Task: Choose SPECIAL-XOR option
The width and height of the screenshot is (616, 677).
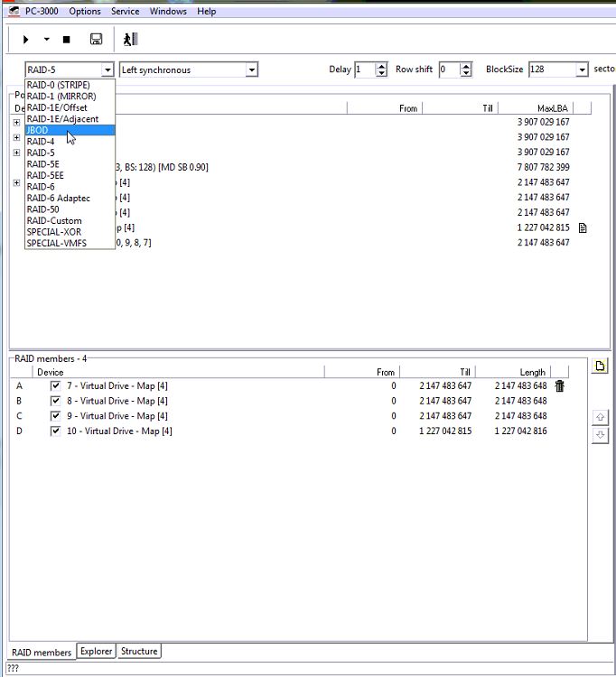Action: [x=70, y=232]
